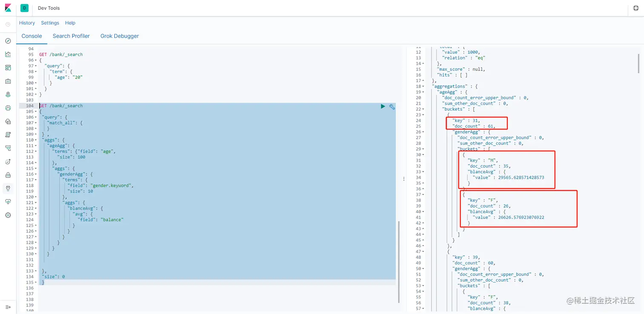Click "key" : 39 in output
644x314 pixels.
click(x=466, y=257)
